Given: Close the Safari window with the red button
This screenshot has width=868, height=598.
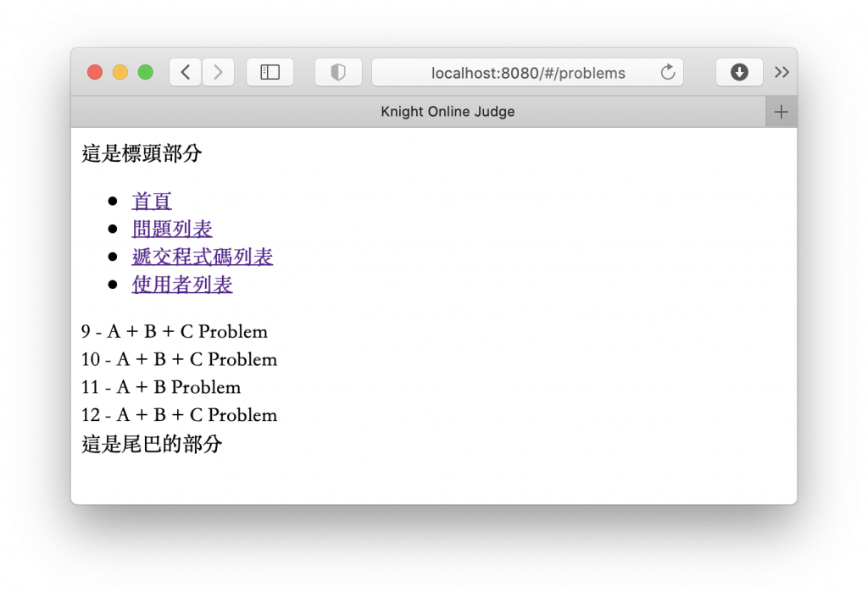Looking at the screenshot, I should (x=95, y=73).
